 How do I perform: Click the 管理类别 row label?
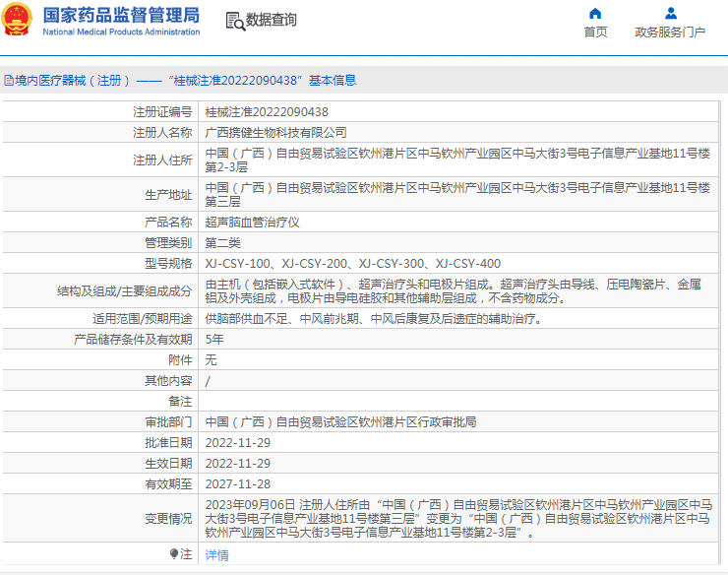pyautogui.click(x=168, y=242)
